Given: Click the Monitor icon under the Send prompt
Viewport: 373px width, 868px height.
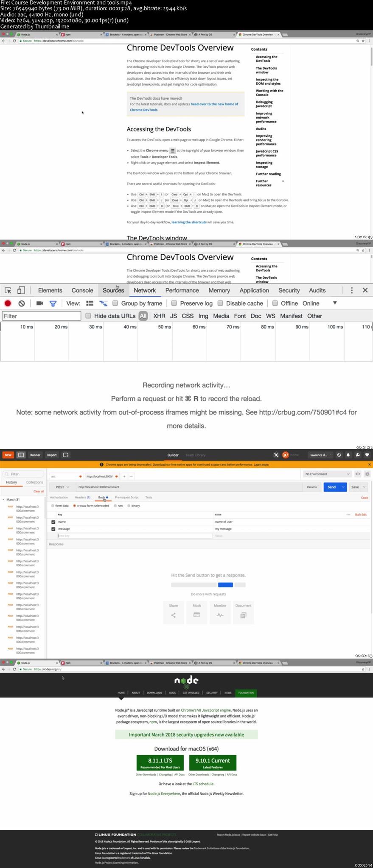Looking at the screenshot, I should click(x=220, y=615).
